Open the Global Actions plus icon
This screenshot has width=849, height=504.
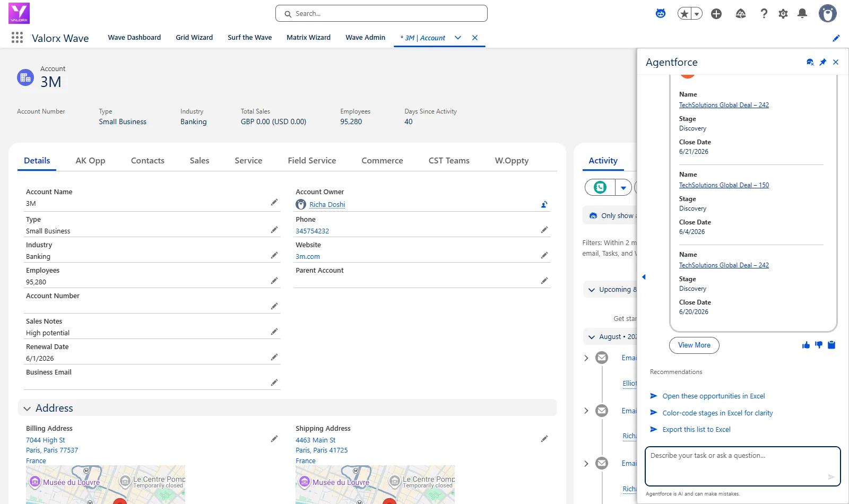[716, 14]
